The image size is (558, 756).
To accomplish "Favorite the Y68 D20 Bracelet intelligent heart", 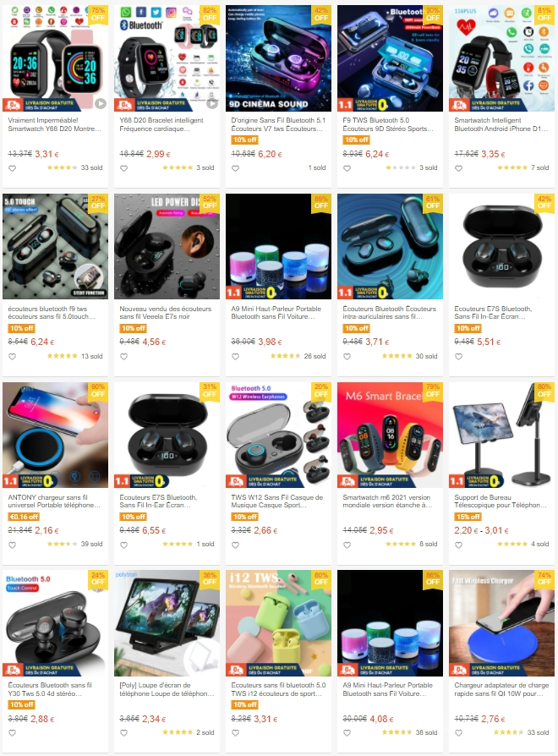I will (x=123, y=168).
